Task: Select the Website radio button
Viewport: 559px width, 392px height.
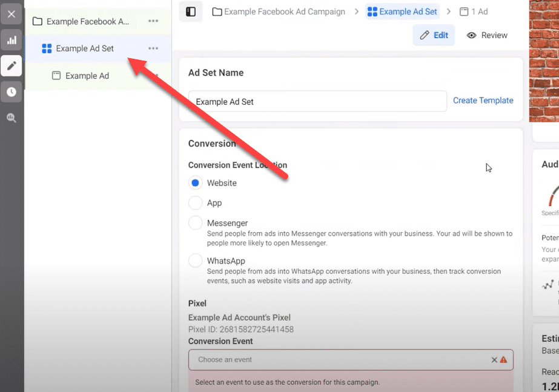Action: (196, 183)
